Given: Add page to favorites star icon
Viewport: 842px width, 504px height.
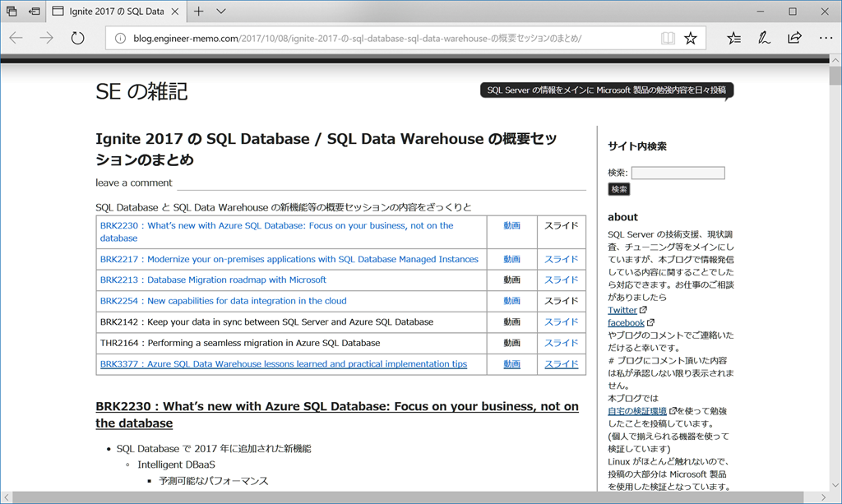Looking at the screenshot, I should 691,38.
